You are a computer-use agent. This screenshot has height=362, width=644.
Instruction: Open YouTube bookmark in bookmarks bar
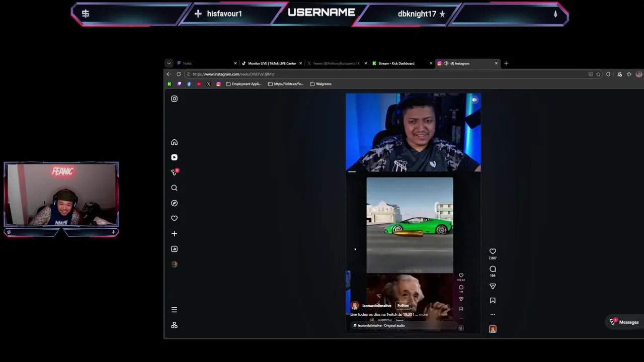click(199, 84)
